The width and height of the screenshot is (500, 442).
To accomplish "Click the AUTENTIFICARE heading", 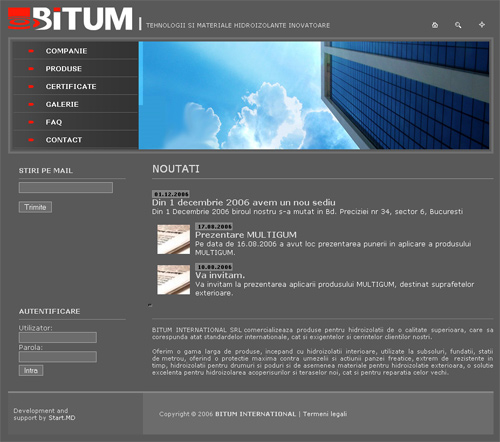I will point(49,311).
